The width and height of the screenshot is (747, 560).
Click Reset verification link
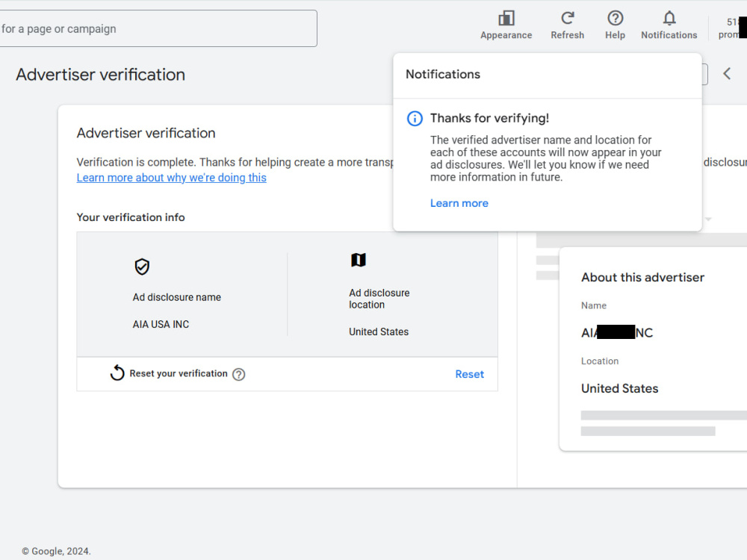469,374
